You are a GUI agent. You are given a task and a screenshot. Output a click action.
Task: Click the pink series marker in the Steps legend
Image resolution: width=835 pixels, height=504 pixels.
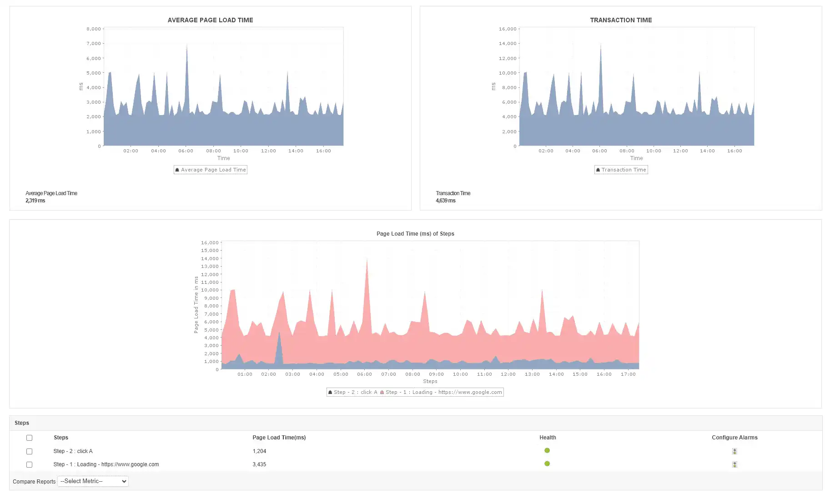click(382, 392)
